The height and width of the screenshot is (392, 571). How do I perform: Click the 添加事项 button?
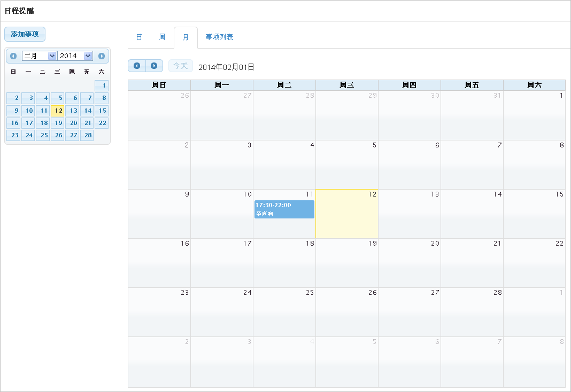pyautogui.click(x=25, y=34)
